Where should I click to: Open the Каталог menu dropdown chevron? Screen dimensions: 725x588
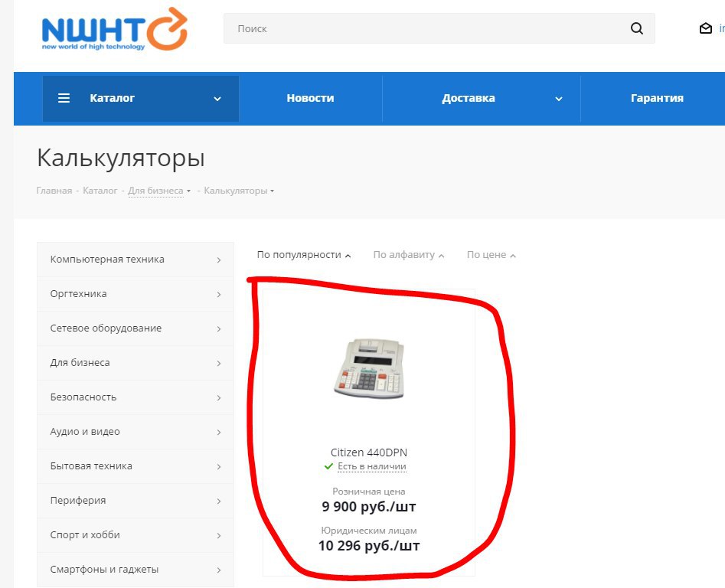pyautogui.click(x=217, y=99)
